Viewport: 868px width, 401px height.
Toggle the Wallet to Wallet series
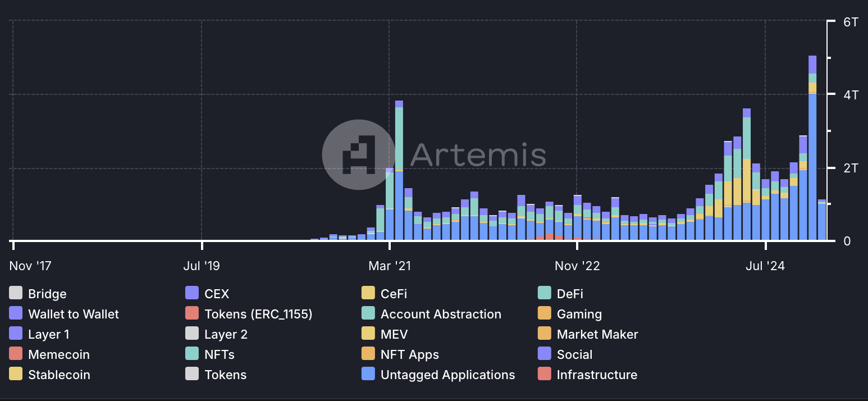73,314
